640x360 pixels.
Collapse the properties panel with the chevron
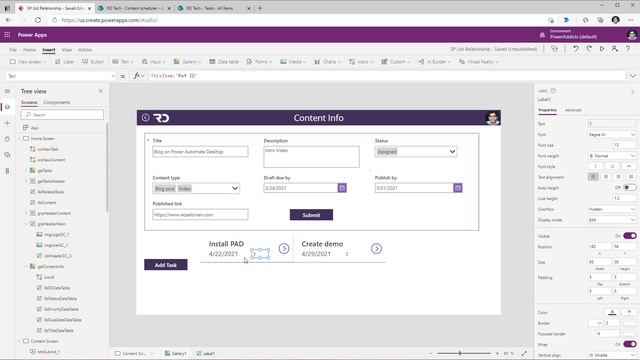pyautogui.click(x=633, y=92)
